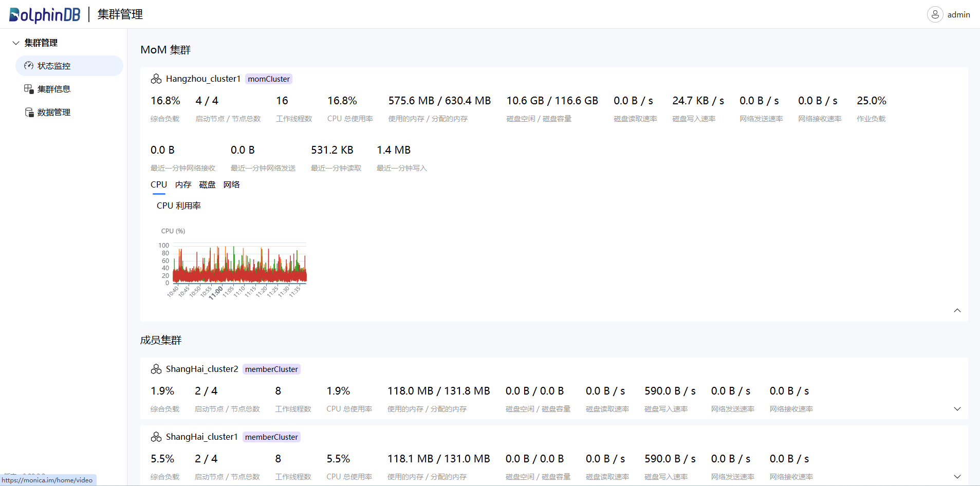Click disk value 10.6 GB / 116.6 GB
The width and height of the screenshot is (980, 486).
tap(552, 101)
